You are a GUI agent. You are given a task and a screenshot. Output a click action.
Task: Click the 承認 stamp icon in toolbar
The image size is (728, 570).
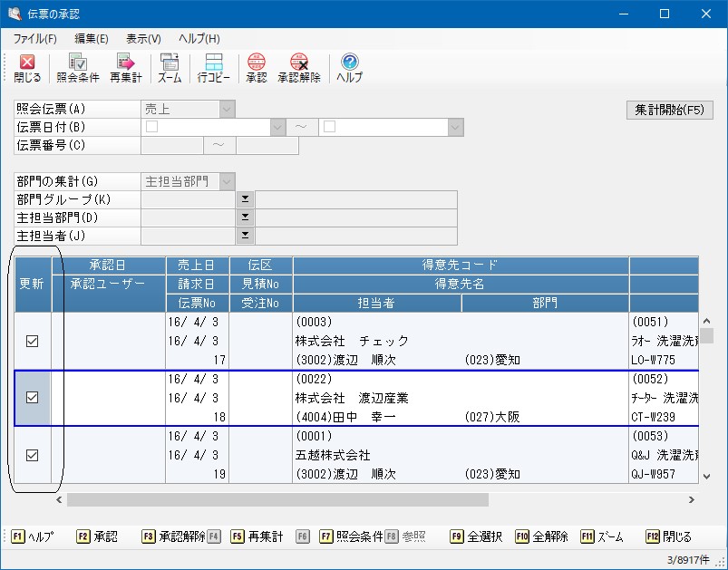[257, 68]
